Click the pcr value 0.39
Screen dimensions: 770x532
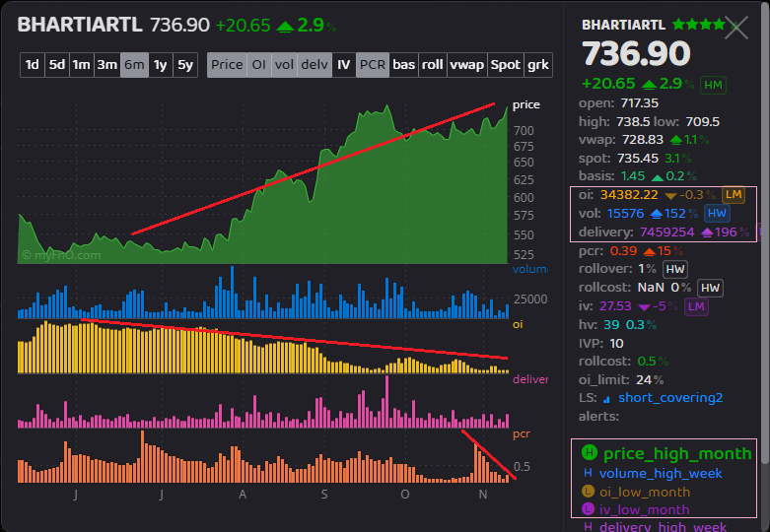(623, 251)
